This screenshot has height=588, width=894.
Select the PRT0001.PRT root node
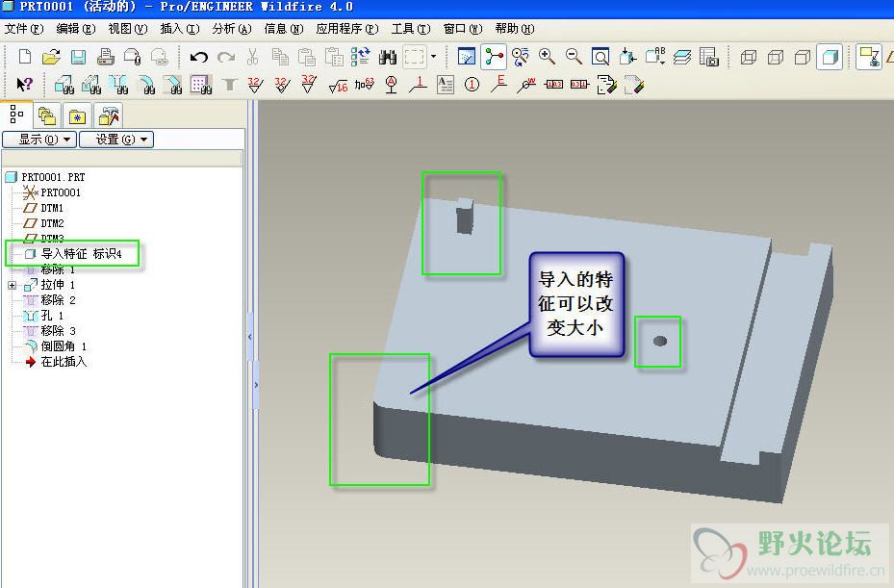[53, 177]
